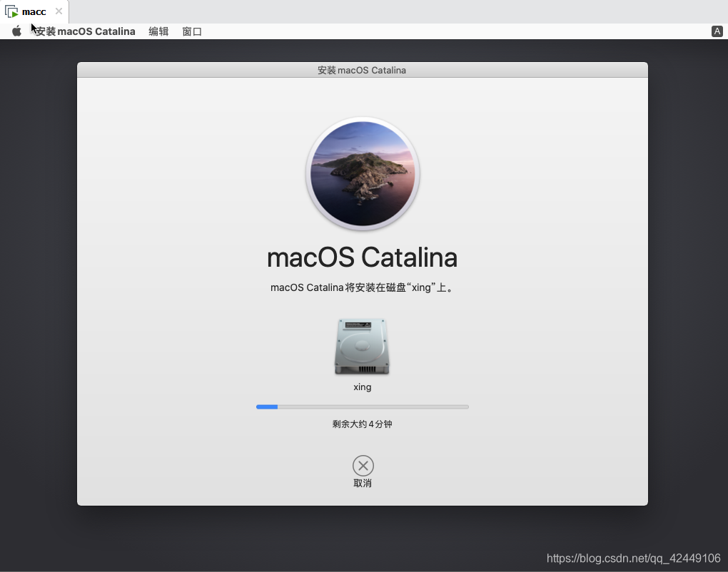The width and height of the screenshot is (728, 572).
Task: Click the installation progress bar
Action: click(x=362, y=407)
